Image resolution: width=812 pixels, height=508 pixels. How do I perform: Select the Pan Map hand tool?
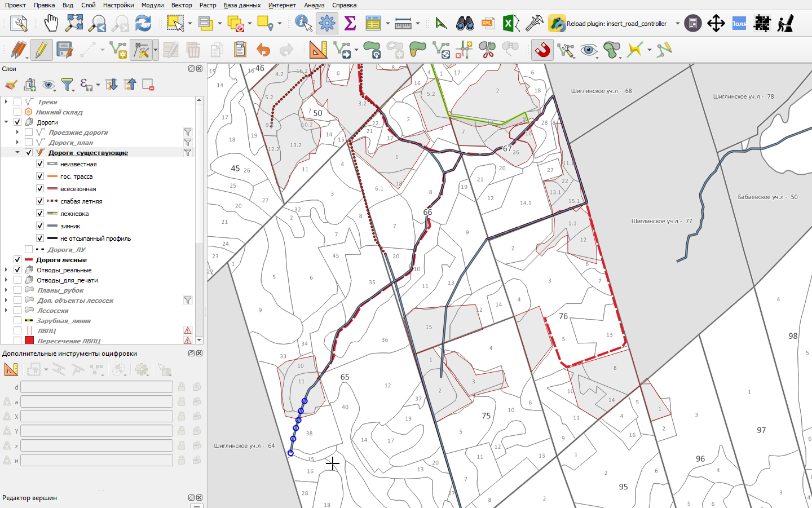(x=51, y=23)
